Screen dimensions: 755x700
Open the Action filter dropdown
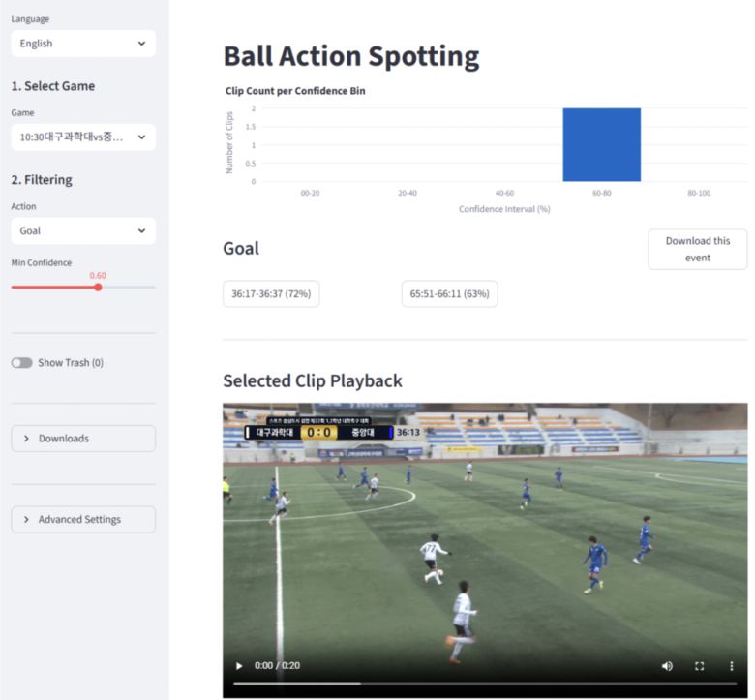click(x=82, y=231)
